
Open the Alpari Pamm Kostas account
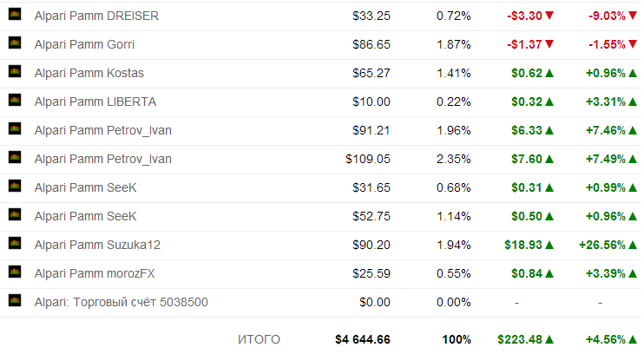click(x=89, y=73)
